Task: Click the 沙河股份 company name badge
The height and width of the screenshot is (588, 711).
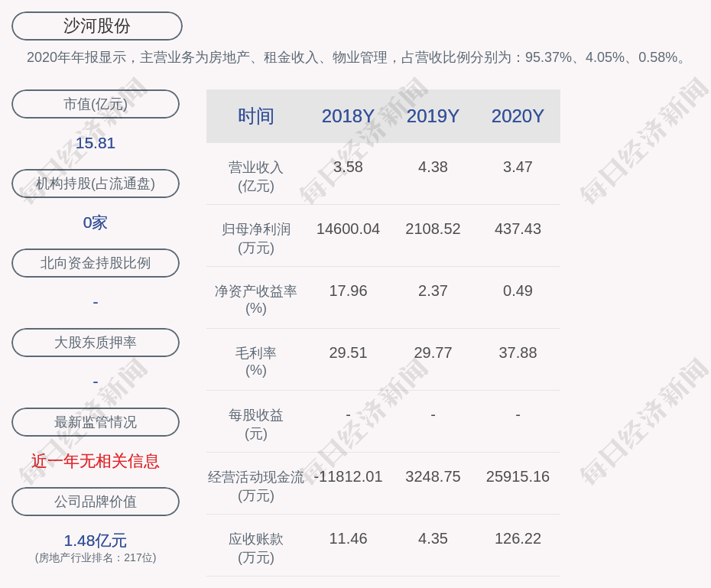Action: (96, 25)
